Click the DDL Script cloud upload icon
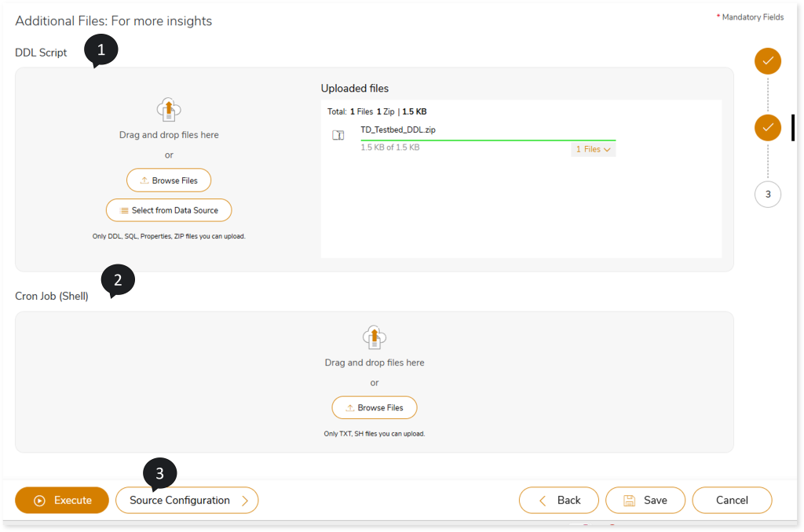This screenshot has height=532, width=804. point(169,111)
